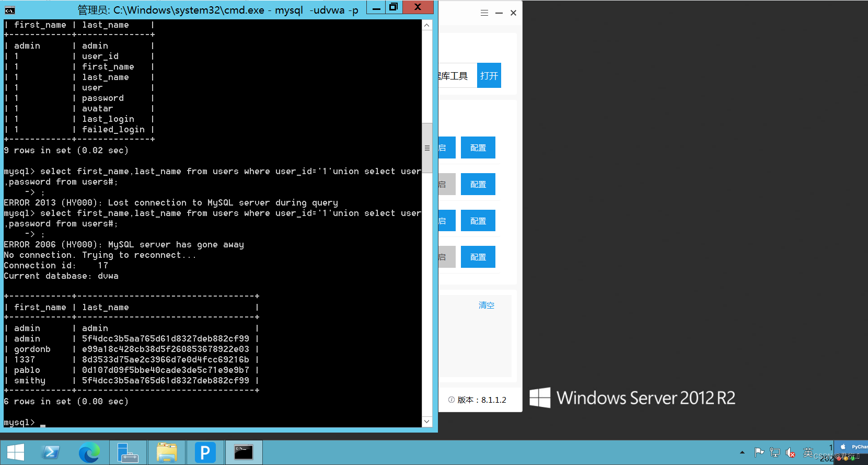Click the failed_login row in upper table
This screenshot has height=465, width=868.
[79, 129]
